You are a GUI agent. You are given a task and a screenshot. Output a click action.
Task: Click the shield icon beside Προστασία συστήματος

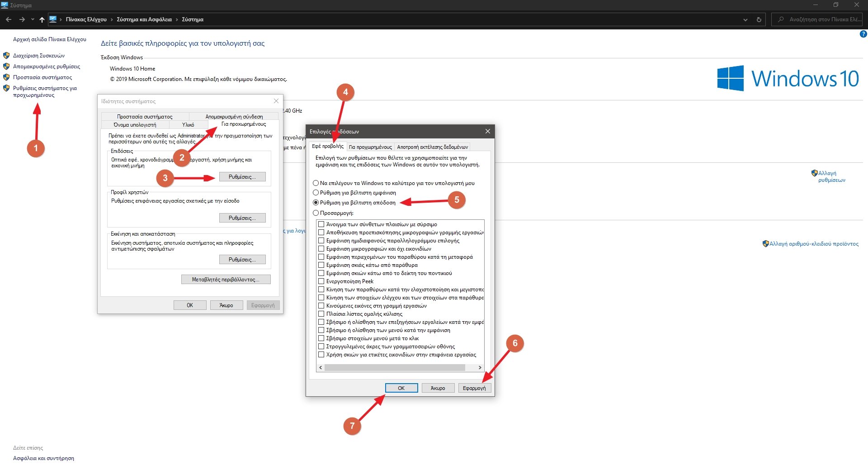pos(6,77)
